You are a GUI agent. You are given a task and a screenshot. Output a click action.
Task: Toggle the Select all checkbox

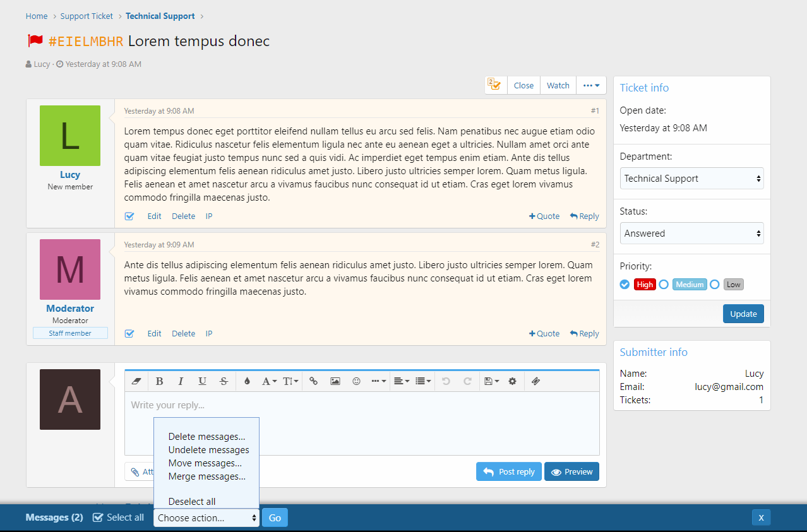tap(98, 517)
